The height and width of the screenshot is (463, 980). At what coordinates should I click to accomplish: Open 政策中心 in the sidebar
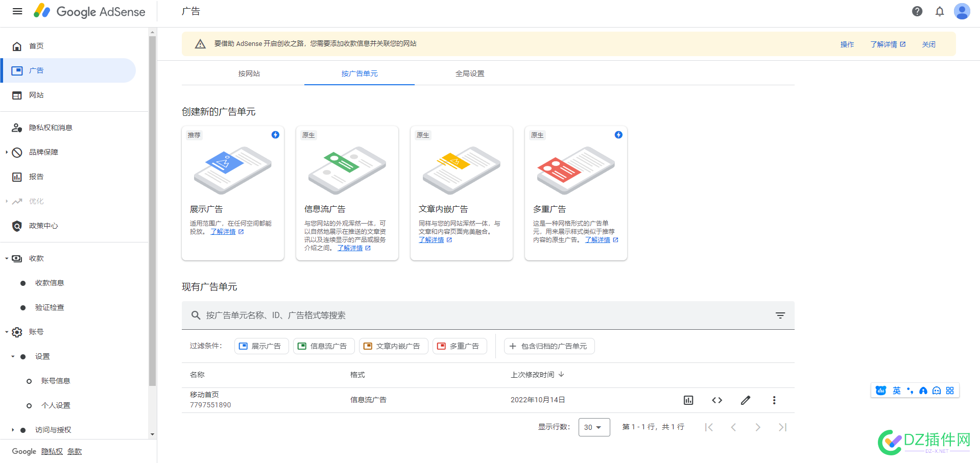68,226
